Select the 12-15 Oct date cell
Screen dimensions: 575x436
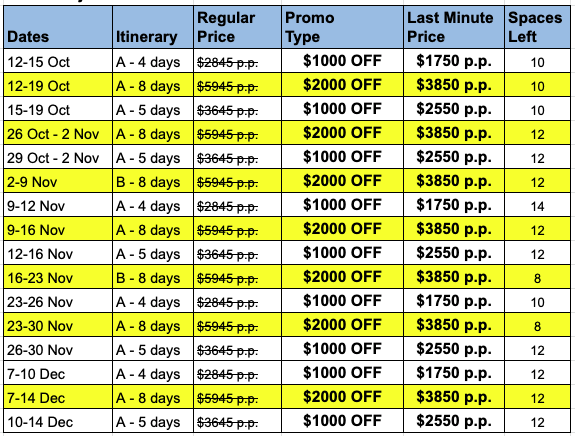pyautogui.click(x=58, y=61)
